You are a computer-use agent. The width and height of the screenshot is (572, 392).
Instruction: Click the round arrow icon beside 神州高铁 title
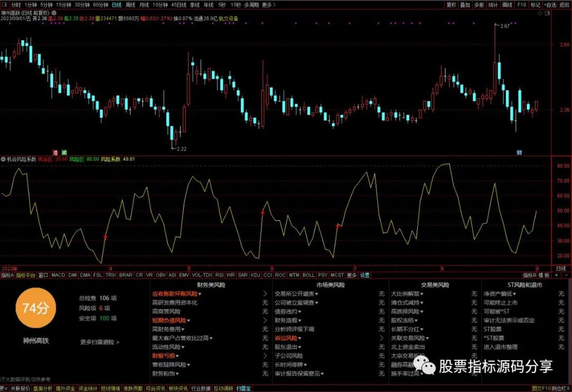point(54,13)
